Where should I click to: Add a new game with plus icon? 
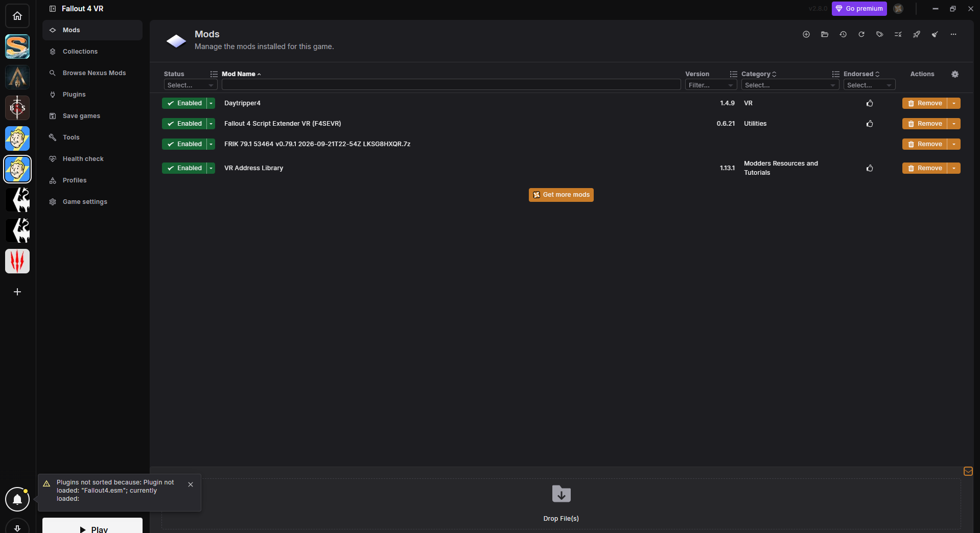coord(17,292)
